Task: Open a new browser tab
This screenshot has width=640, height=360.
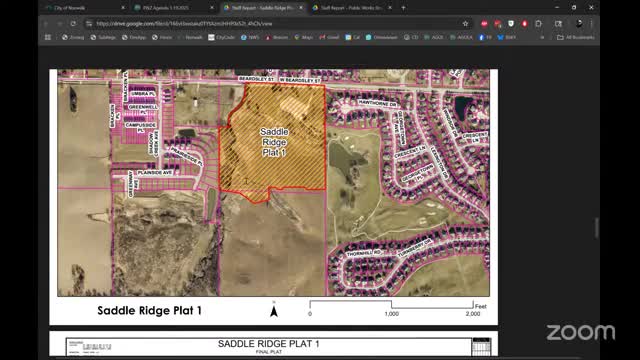Action: 403,8
